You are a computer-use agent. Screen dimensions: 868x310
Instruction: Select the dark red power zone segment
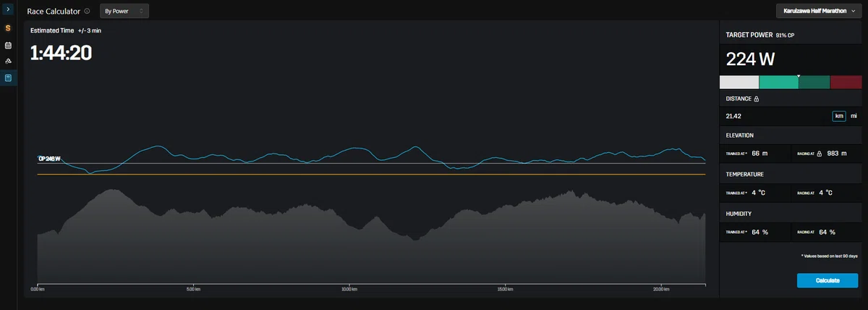pos(846,82)
